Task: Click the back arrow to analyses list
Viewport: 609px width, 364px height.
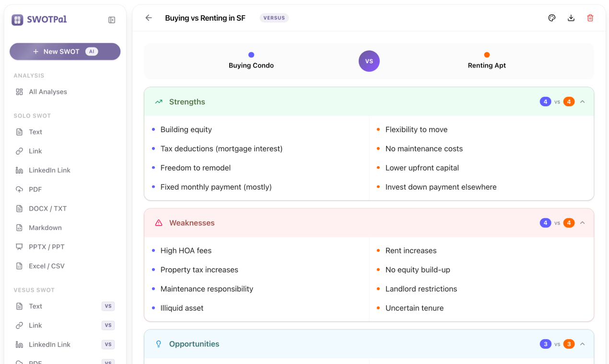Action: (x=148, y=18)
